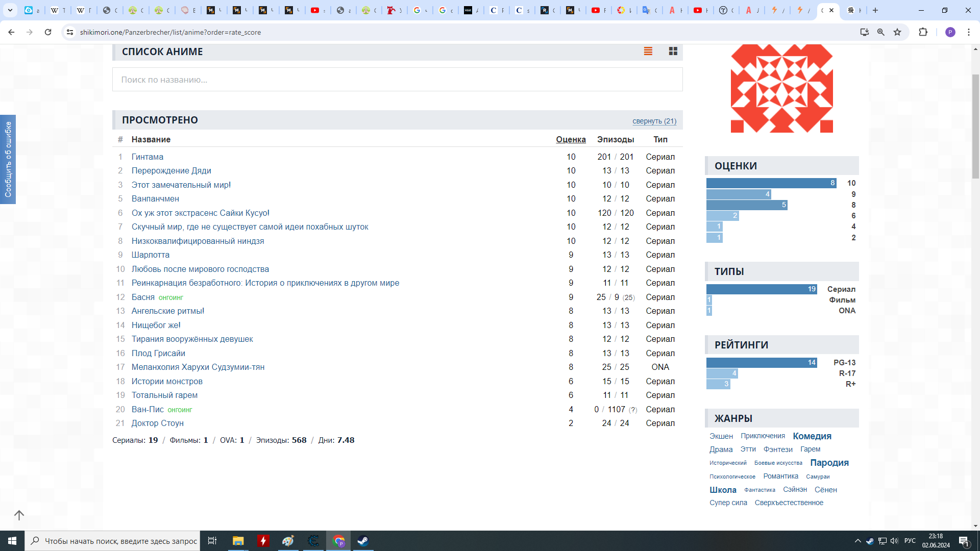
Task: Click the scroll-to-top arrow icon
Action: point(19,515)
